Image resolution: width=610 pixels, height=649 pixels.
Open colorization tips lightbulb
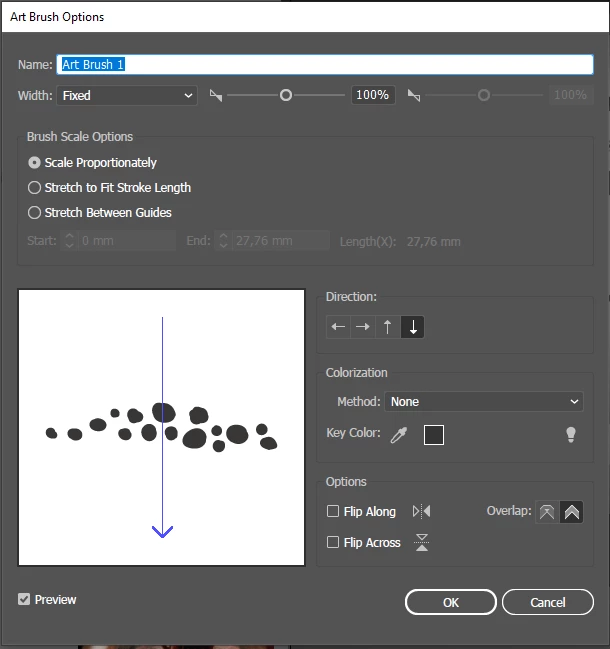pos(571,435)
